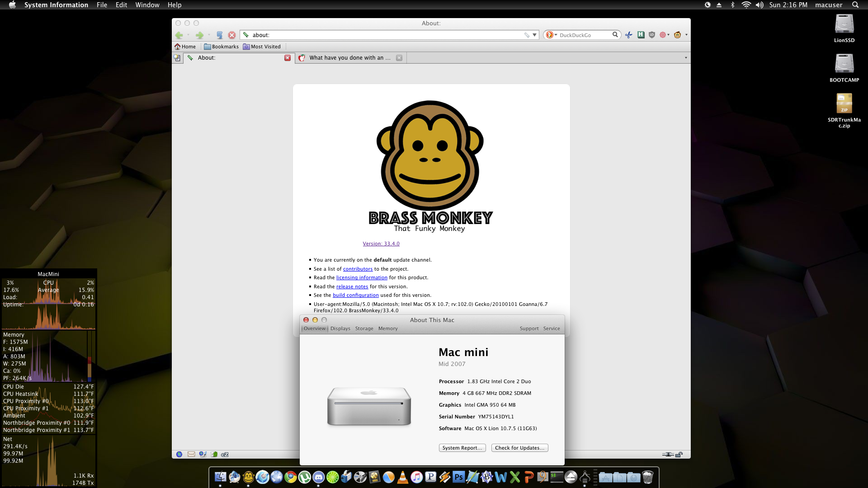
Task: Switch to "What have you done" tab
Action: pos(349,58)
